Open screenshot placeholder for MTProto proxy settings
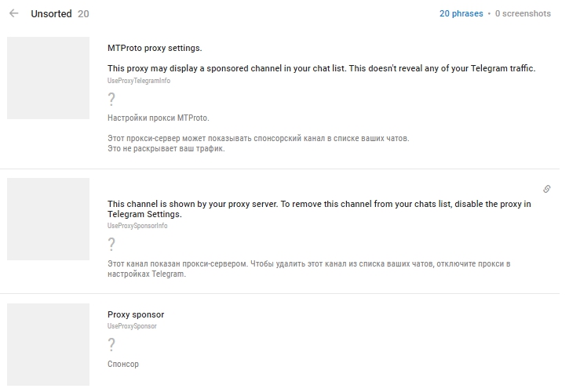 [48, 78]
